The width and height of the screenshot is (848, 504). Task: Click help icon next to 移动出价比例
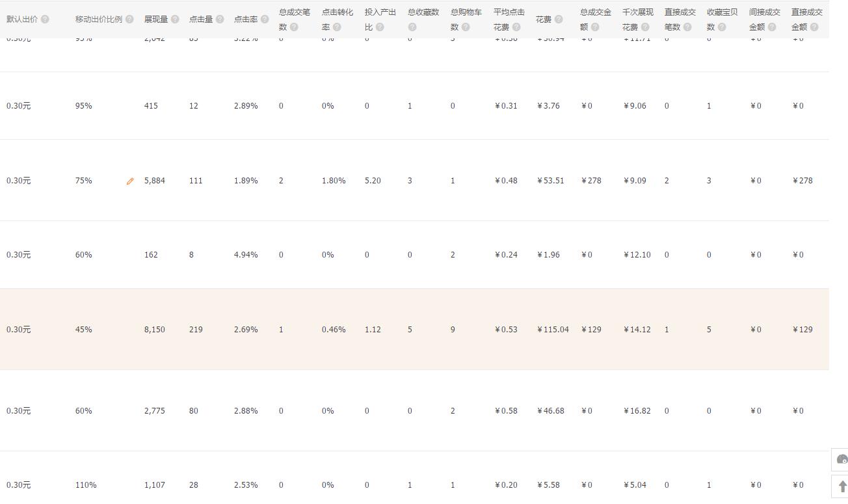129,20
